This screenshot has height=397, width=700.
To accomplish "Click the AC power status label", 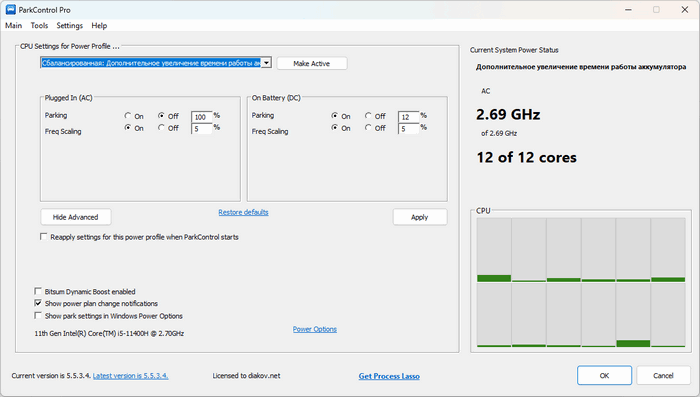I will (486, 91).
